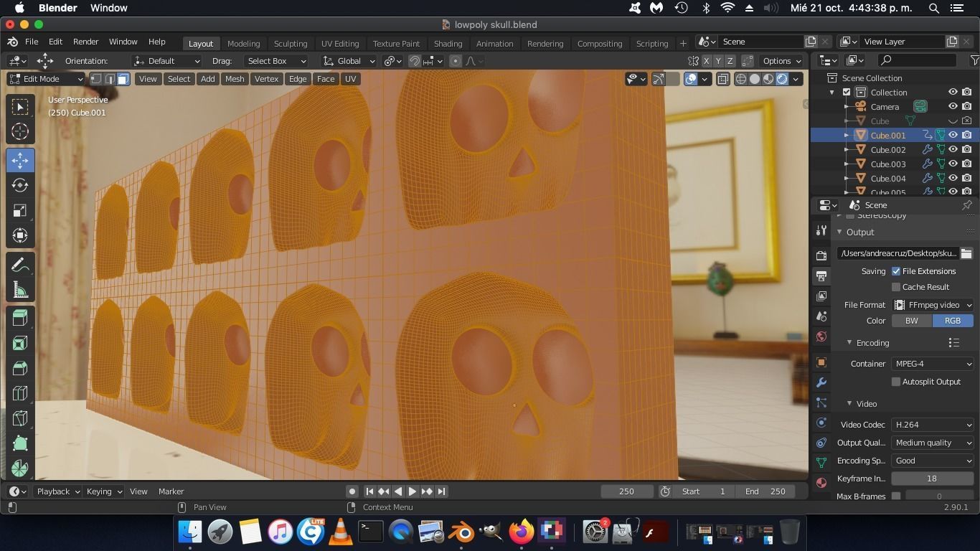Open the Options popover in tool settings

pos(782,61)
